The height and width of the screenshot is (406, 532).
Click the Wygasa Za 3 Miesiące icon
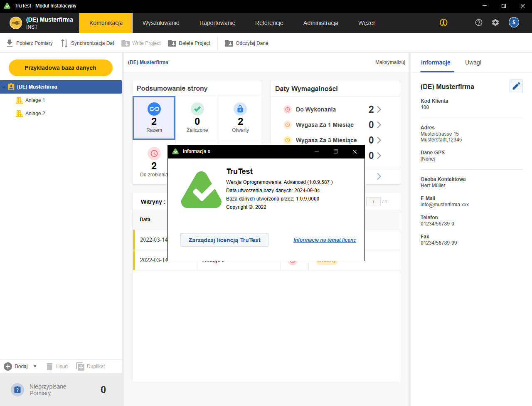point(288,140)
